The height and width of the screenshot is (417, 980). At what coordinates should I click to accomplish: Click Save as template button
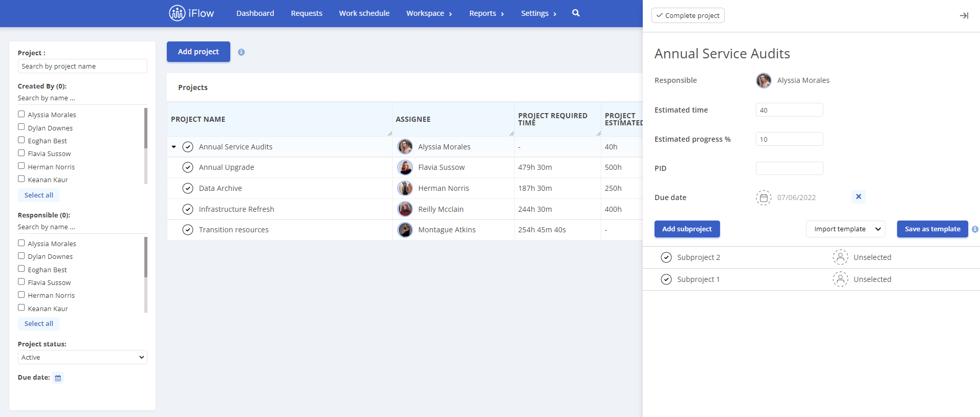(932, 229)
